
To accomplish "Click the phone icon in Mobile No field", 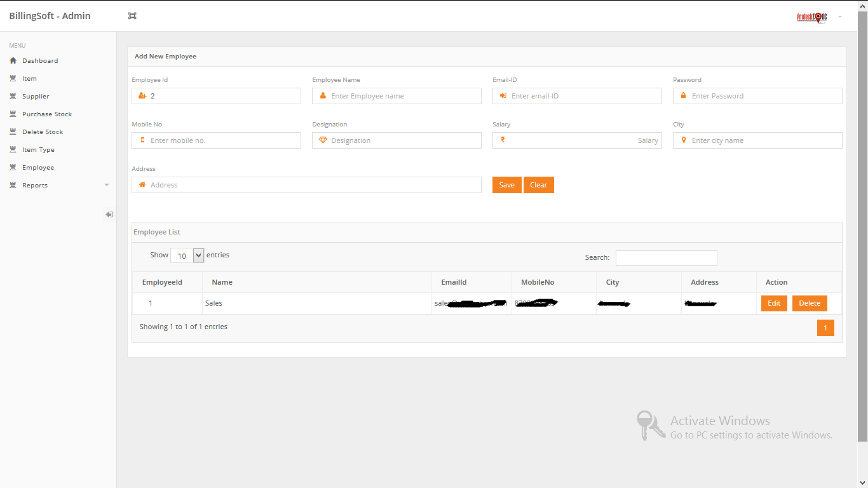I will click(x=142, y=140).
